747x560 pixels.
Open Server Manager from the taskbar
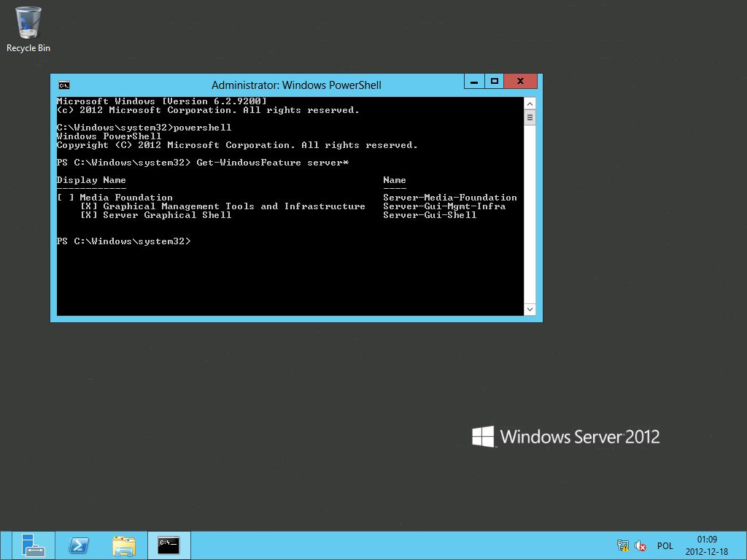(33, 545)
